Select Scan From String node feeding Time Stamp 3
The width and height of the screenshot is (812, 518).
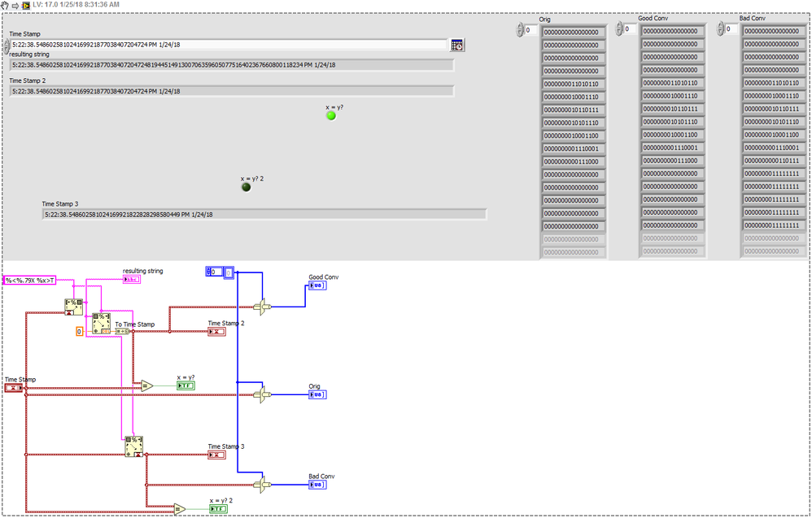pos(133,446)
